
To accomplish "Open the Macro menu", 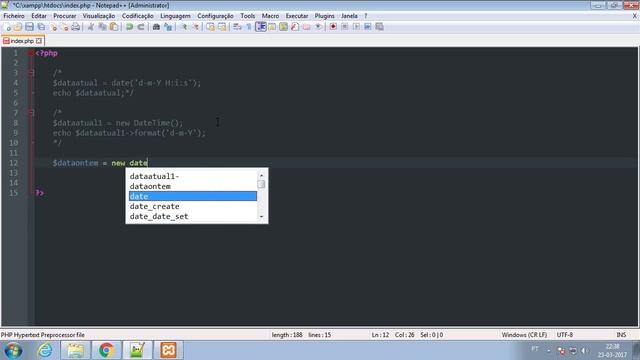I will (x=271, y=16).
